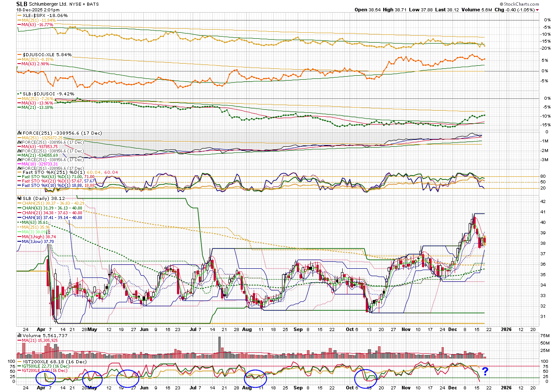Open the StockCharts.com credit text

coord(520,4)
